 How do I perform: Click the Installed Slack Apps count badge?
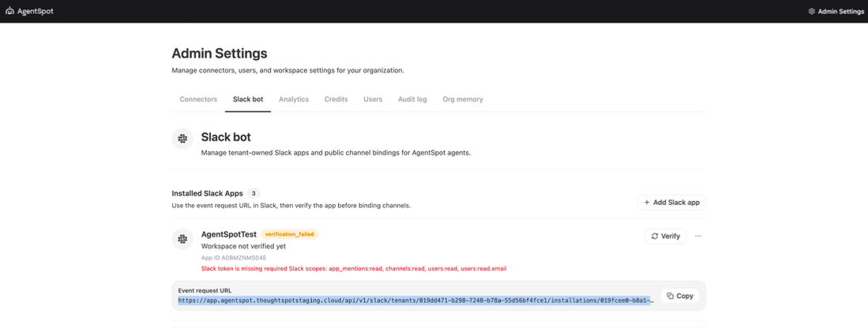point(254,193)
